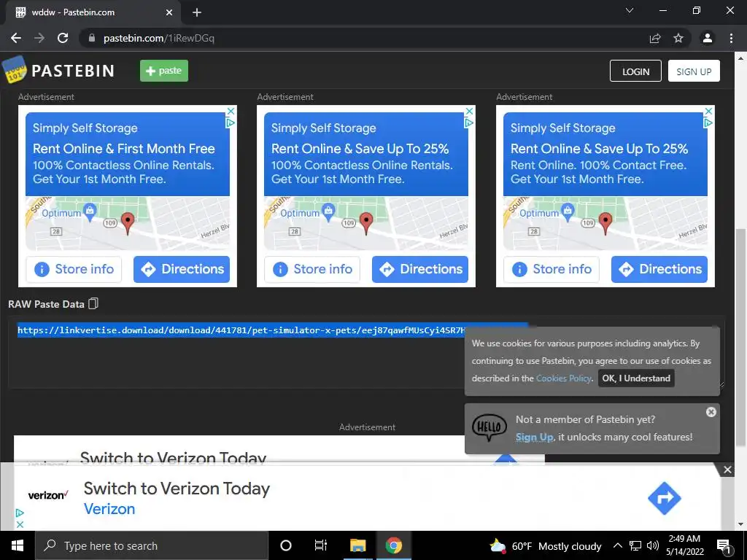Click the LOGIN button
Image resolution: width=747 pixels, height=560 pixels.
tap(635, 71)
